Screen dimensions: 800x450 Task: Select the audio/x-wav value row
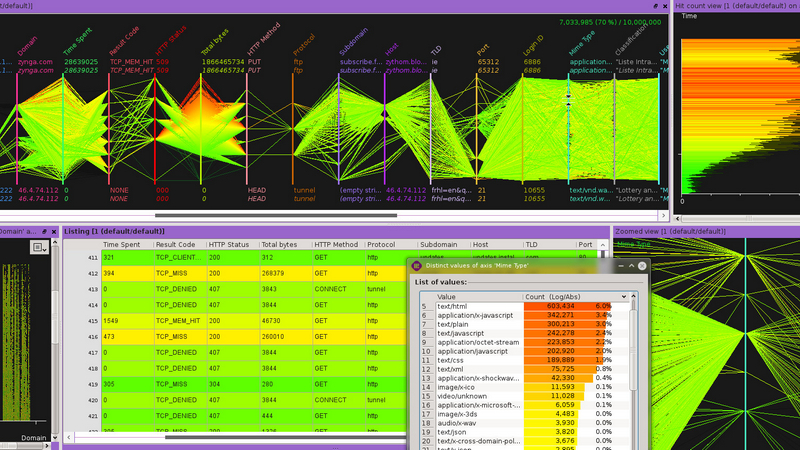click(x=524, y=423)
